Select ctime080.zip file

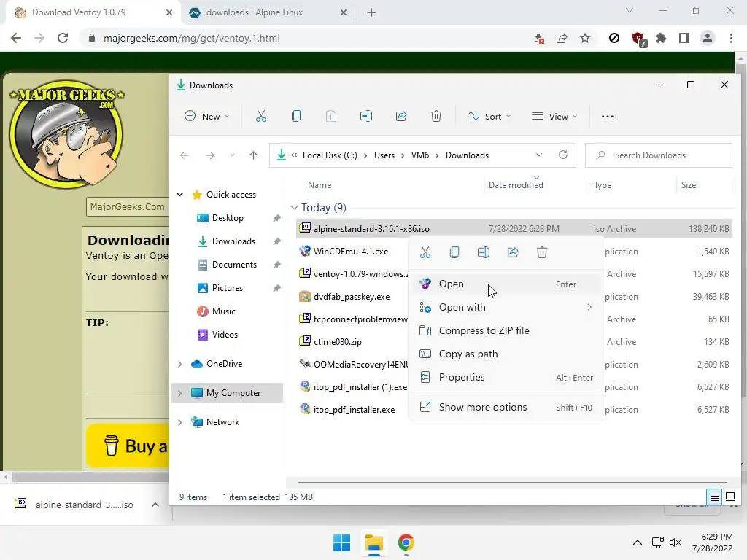coord(337,342)
